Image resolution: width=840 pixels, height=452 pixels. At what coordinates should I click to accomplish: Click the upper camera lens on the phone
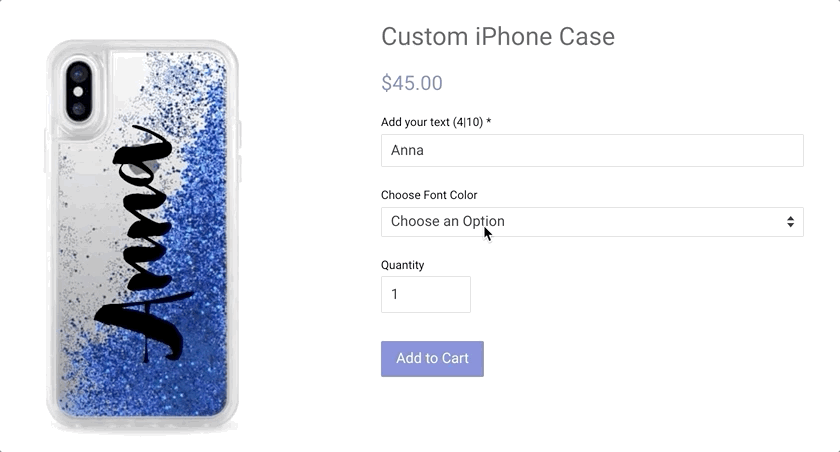coord(79,73)
